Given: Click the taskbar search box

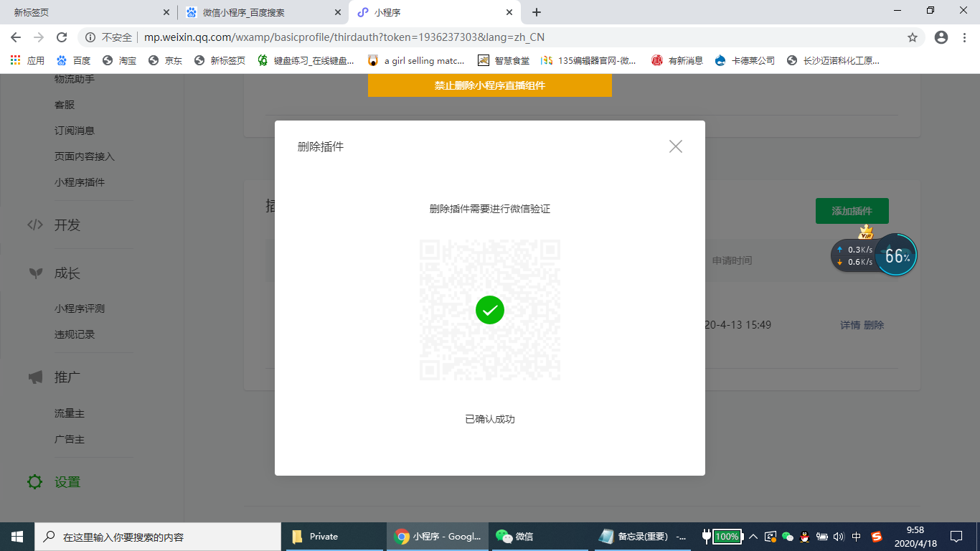Looking at the screenshot, I should [x=158, y=536].
